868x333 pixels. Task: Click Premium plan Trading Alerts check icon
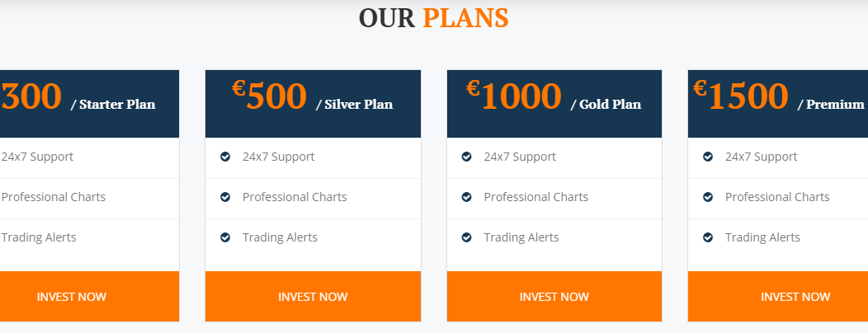click(x=708, y=237)
